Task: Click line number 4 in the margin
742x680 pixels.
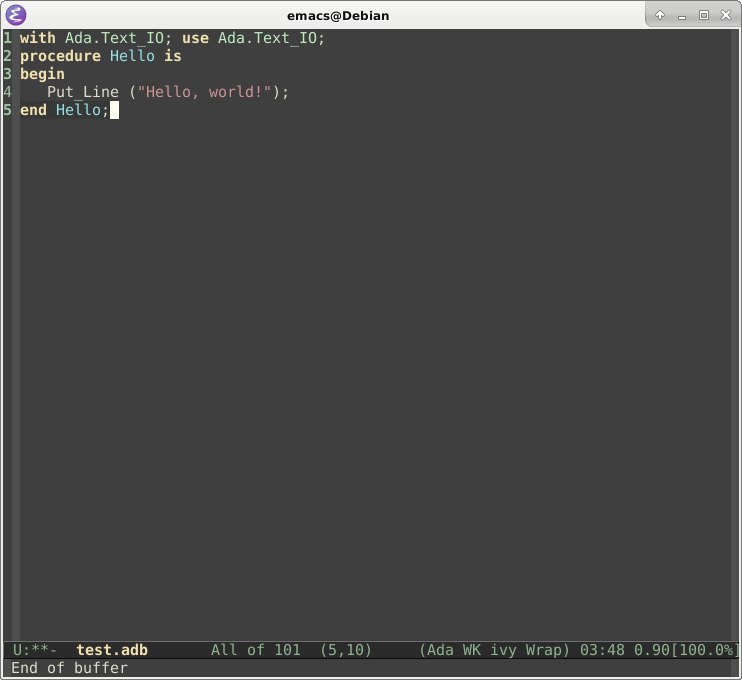Action: coord(7,92)
